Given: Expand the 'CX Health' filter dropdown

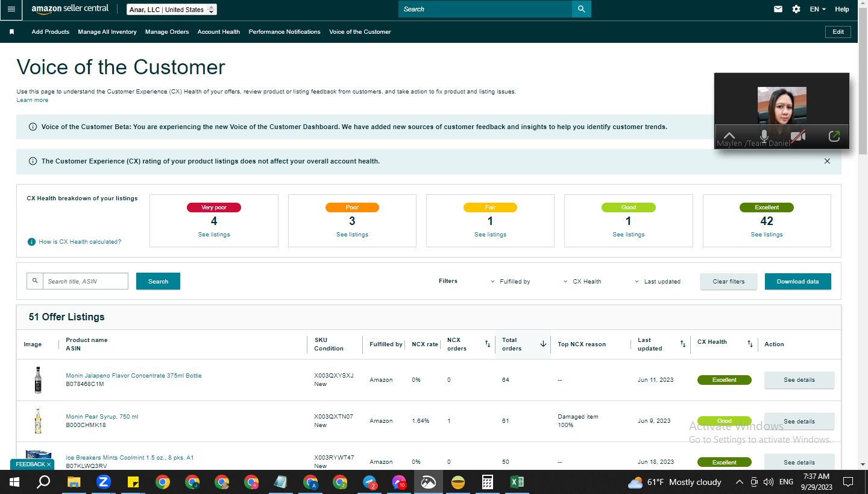Looking at the screenshot, I should coord(582,282).
